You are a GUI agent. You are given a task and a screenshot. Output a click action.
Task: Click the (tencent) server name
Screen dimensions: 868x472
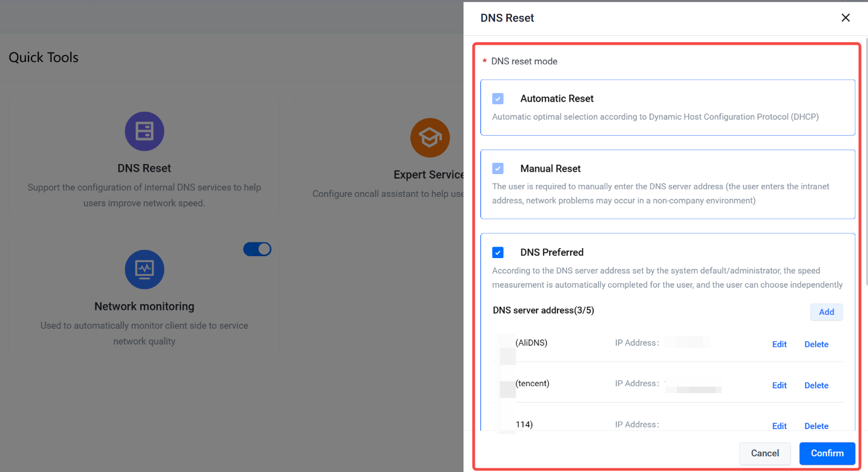[x=532, y=383]
